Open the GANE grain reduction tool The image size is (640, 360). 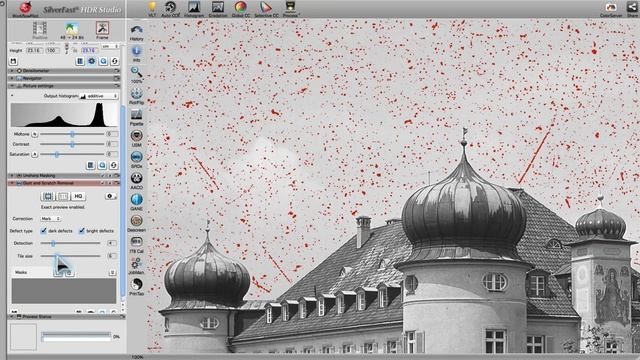pos(136,202)
